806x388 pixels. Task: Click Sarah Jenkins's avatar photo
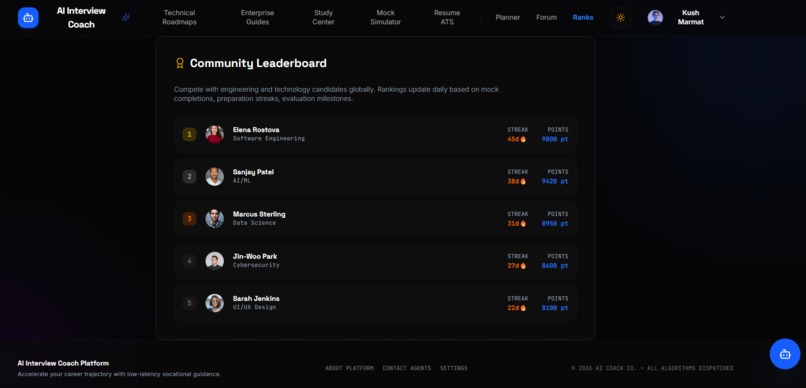[214, 303]
